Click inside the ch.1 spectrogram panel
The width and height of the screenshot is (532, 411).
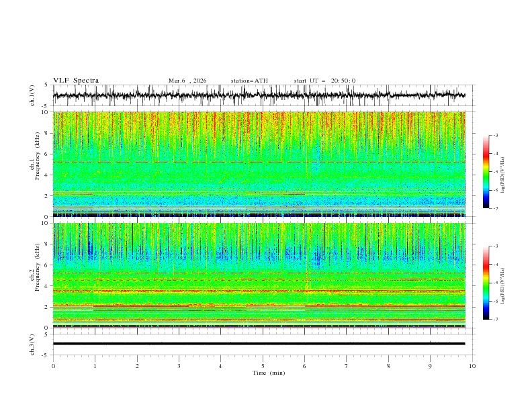tap(259, 164)
